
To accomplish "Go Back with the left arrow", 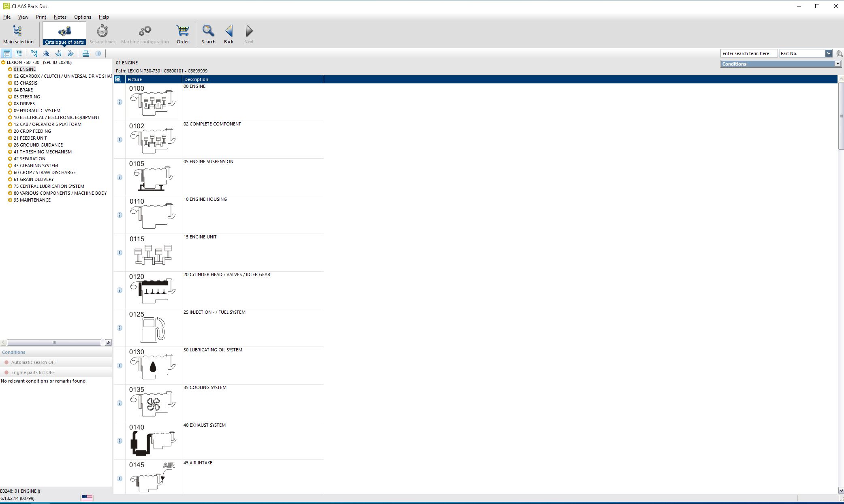I will click(x=229, y=34).
